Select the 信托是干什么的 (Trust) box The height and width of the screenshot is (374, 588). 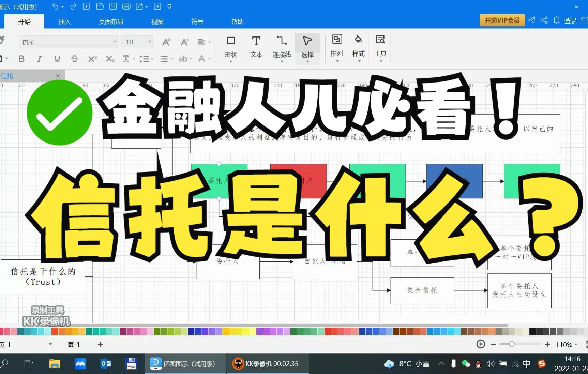(43, 276)
